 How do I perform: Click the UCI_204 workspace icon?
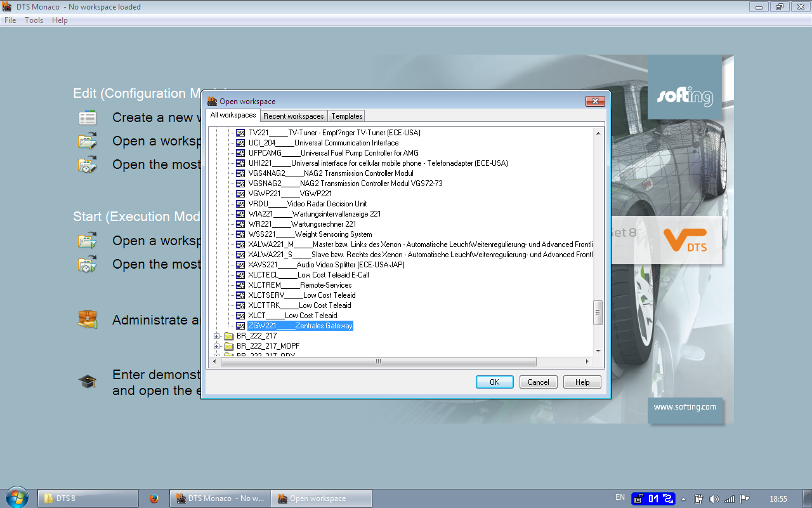(x=240, y=143)
